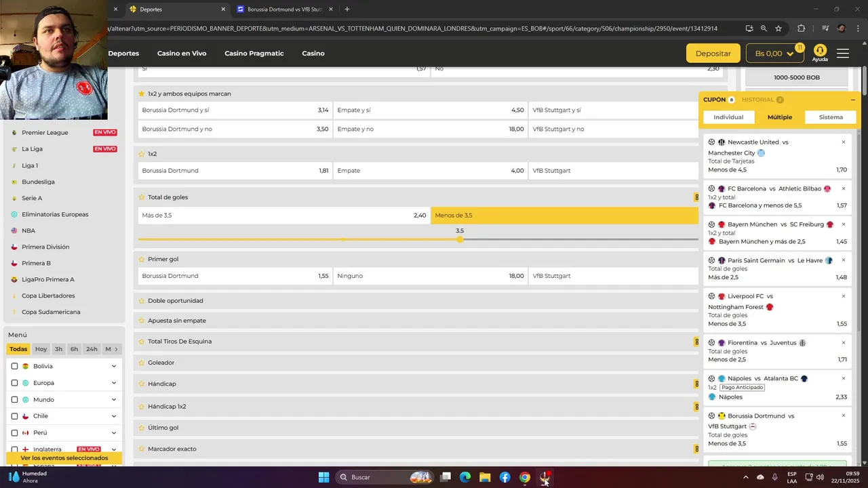This screenshot has width=868, height=488.
Task: Favorite the 'Total de goles' market star
Action: pos(142,197)
